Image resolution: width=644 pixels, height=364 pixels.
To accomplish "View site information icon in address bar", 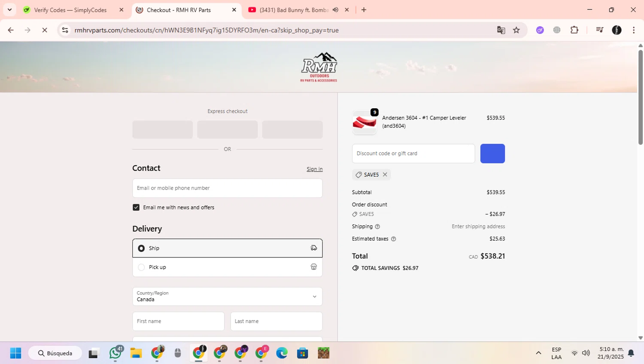I will [65, 30].
